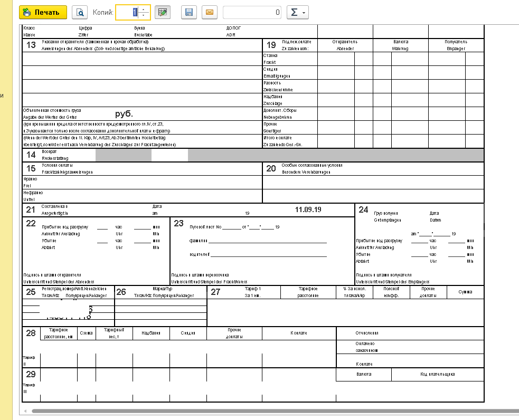Click section 29 number cell

31,374
